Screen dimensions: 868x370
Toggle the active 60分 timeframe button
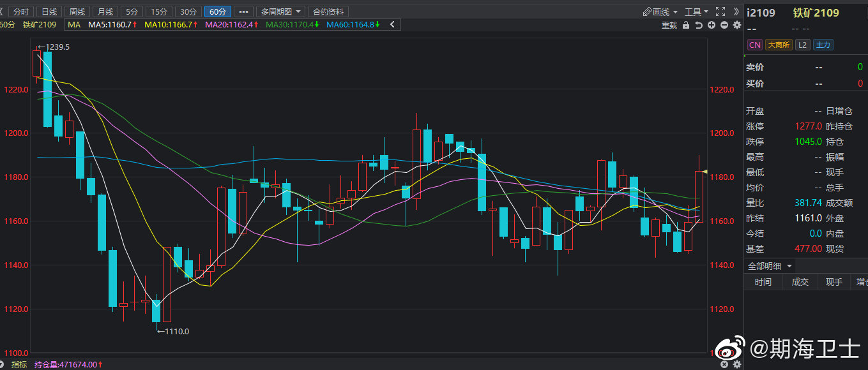pos(217,12)
